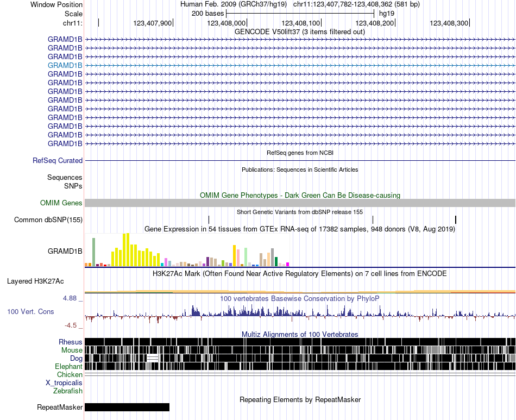
Task: Click the Chicken alignment label
Action: point(70,375)
